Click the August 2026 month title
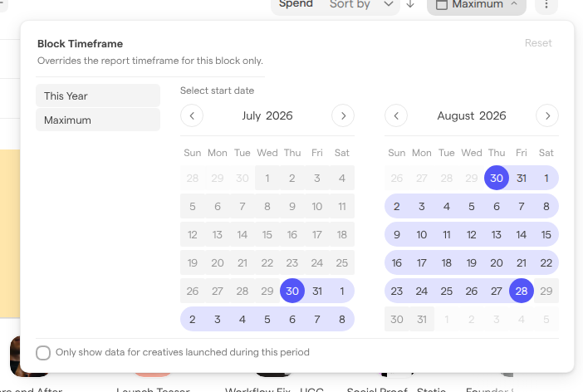 click(x=472, y=115)
